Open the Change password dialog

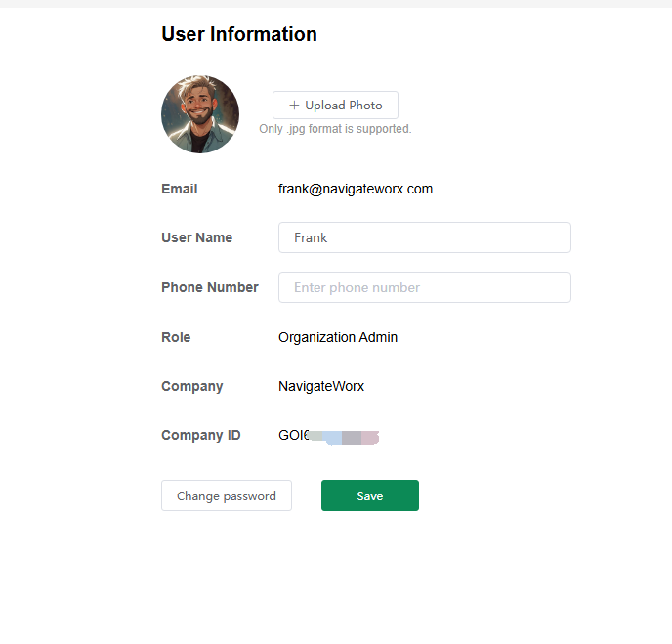pos(227,495)
